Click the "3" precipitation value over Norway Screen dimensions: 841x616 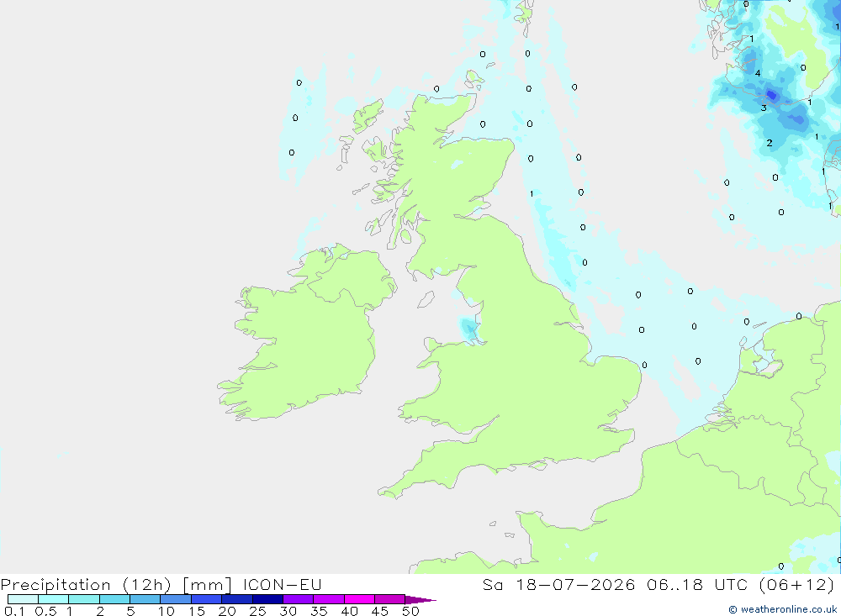tap(764, 108)
